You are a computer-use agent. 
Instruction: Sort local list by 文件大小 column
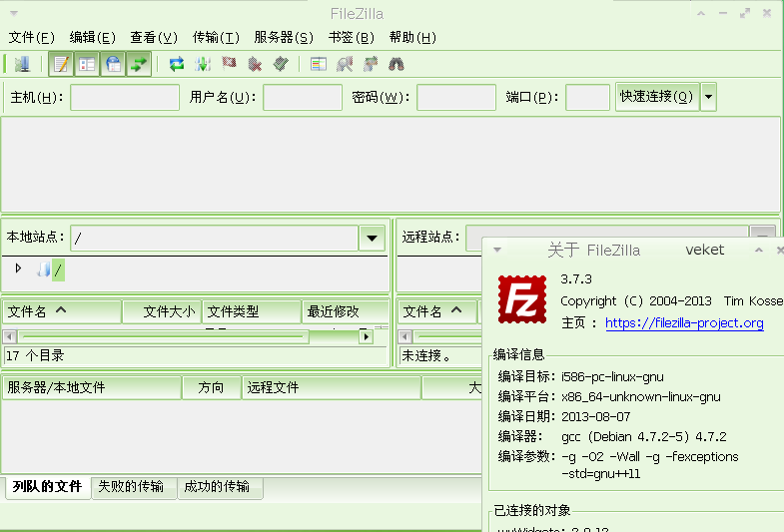coord(162,311)
